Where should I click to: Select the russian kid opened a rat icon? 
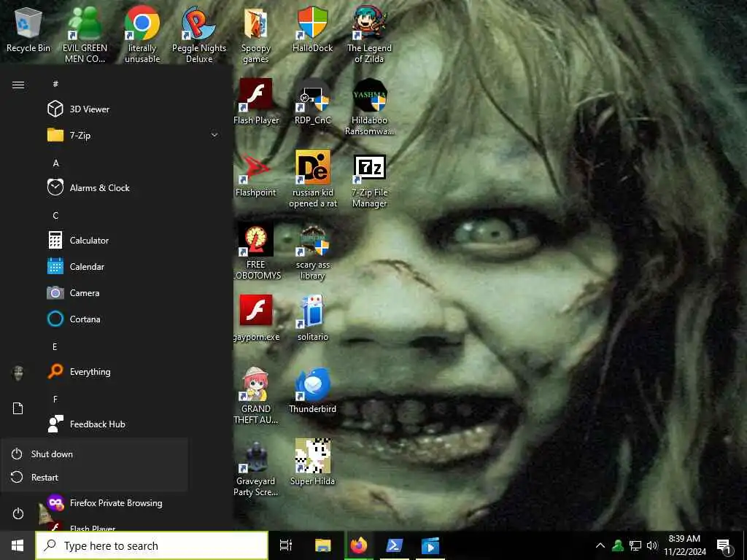(x=312, y=179)
